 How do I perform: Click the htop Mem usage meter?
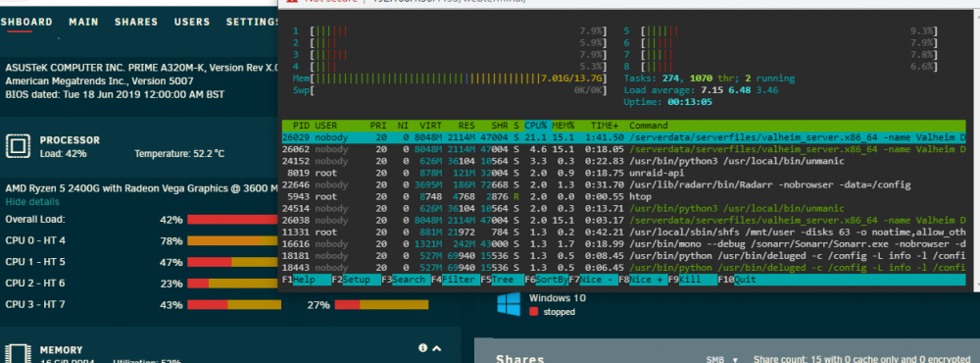click(450, 78)
